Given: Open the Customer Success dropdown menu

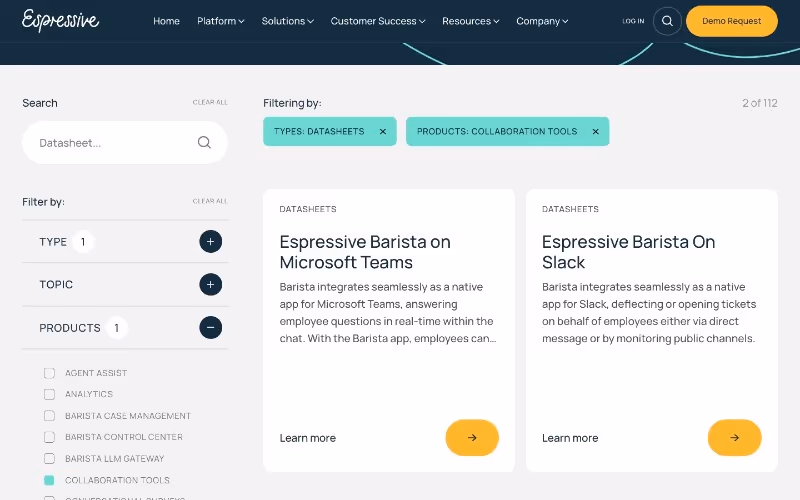Looking at the screenshot, I should [x=378, y=21].
